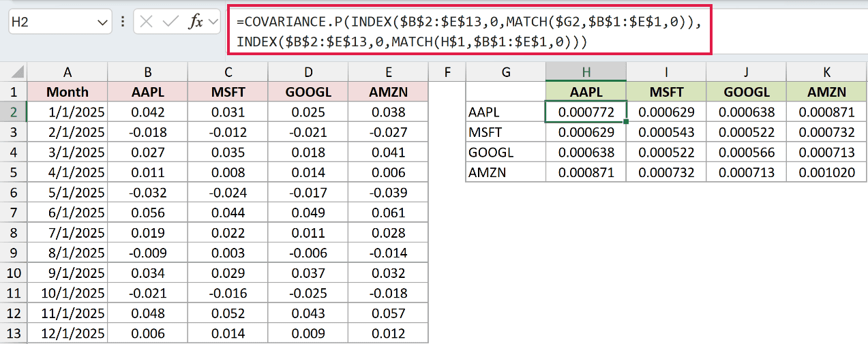This screenshot has height=344, width=868.
Task: Click the AAPL value 0.042
Action: (x=148, y=112)
